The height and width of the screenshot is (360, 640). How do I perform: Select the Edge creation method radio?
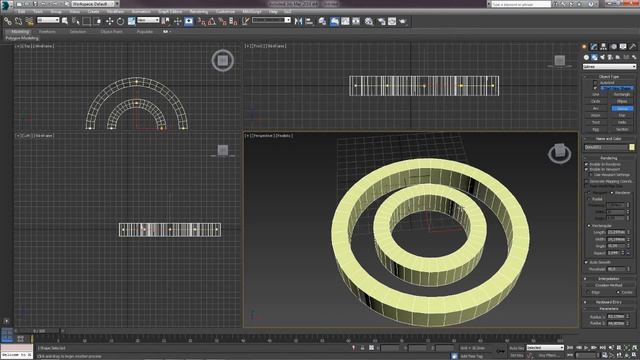point(588,292)
